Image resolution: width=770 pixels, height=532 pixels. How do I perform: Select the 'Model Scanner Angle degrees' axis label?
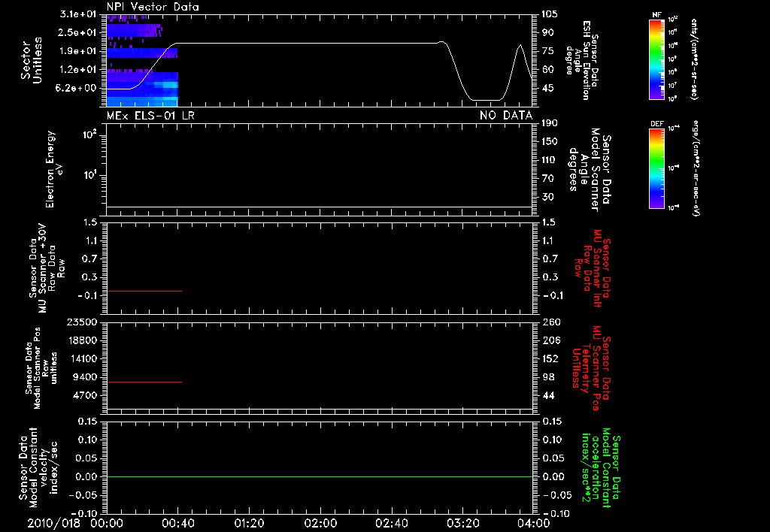[x=584, y=169]
